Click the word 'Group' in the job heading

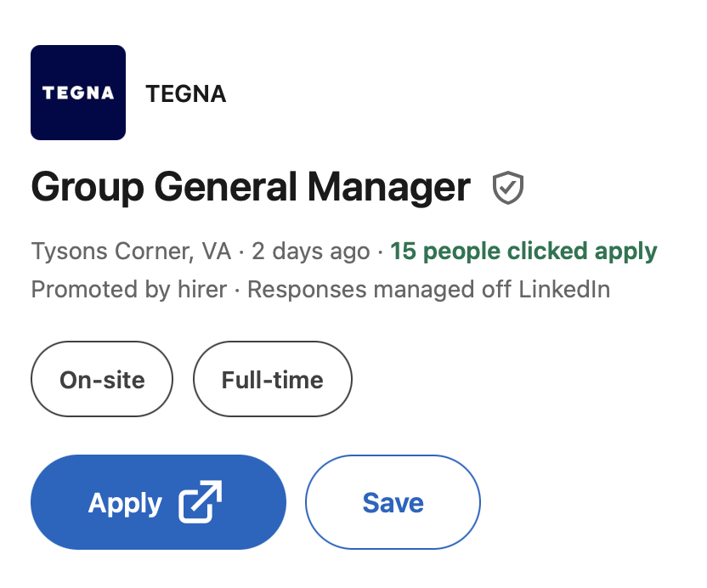tap(88, 188)
